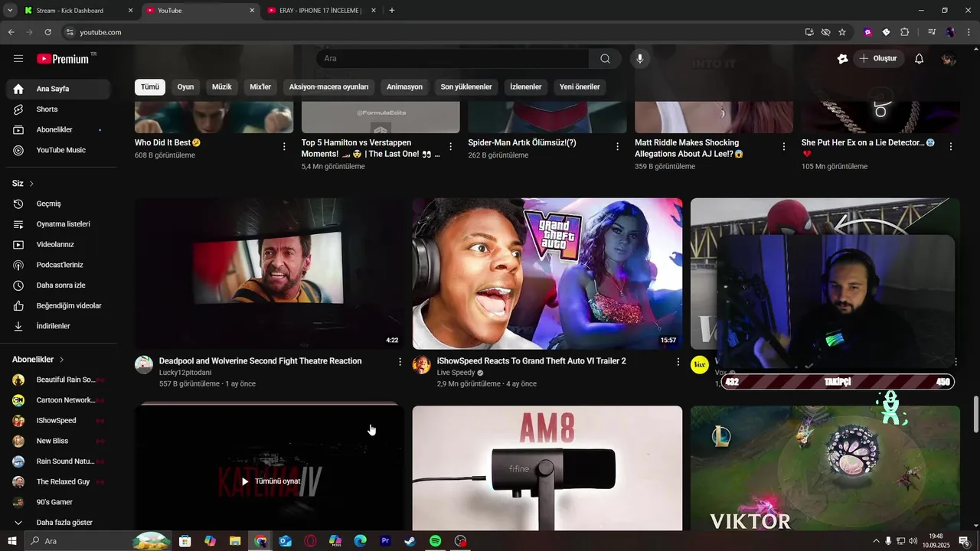Open options for Deadpool and Wolverine video
The height and width of the screenshot is (551, 980).
coord(400,361)
